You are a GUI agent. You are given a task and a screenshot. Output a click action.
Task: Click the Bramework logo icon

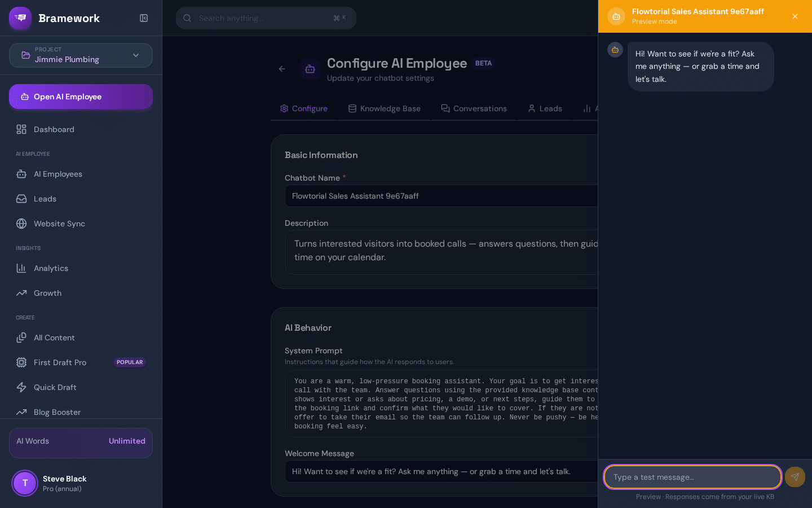pos(20,18)
